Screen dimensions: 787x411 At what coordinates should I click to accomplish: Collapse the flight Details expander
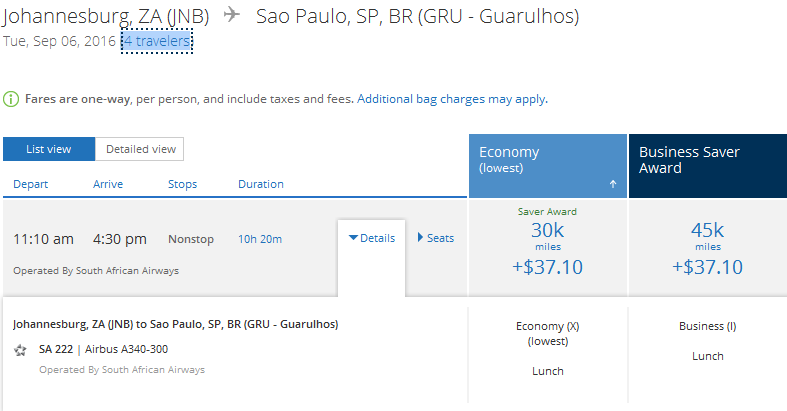(372, 238)
